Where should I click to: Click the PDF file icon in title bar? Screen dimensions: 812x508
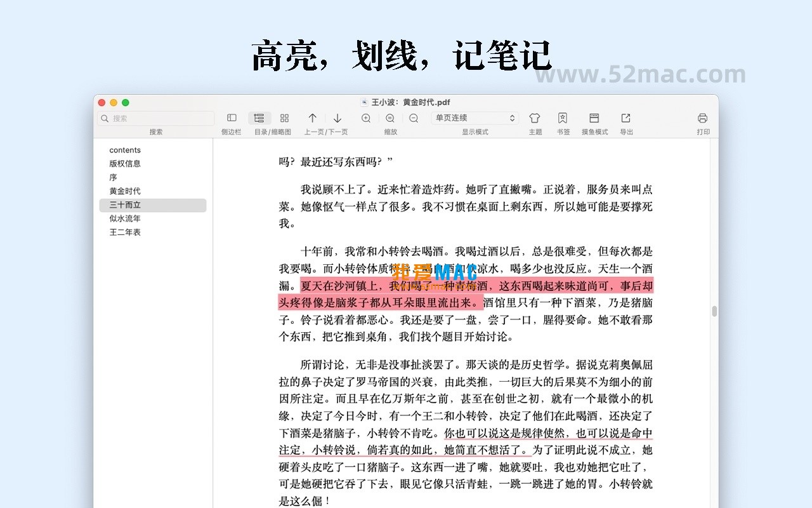point(364,102)
